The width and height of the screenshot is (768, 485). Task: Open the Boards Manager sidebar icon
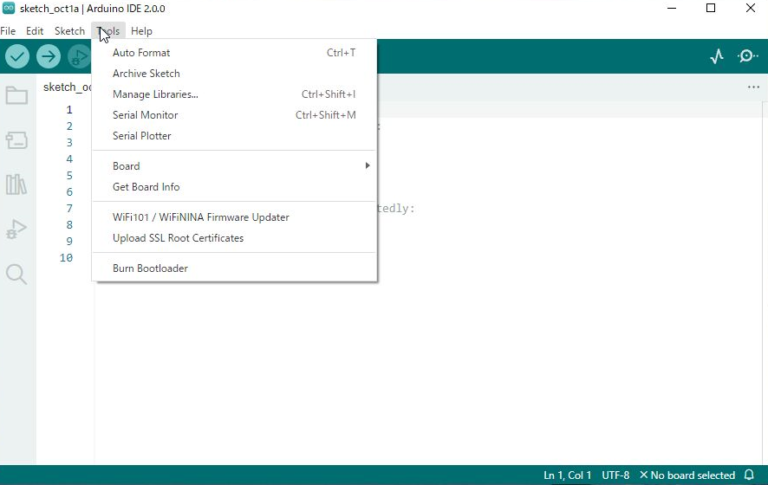coord(17,140)
